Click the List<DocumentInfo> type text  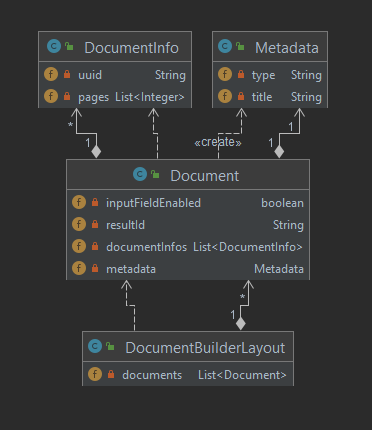coord(248,247)
